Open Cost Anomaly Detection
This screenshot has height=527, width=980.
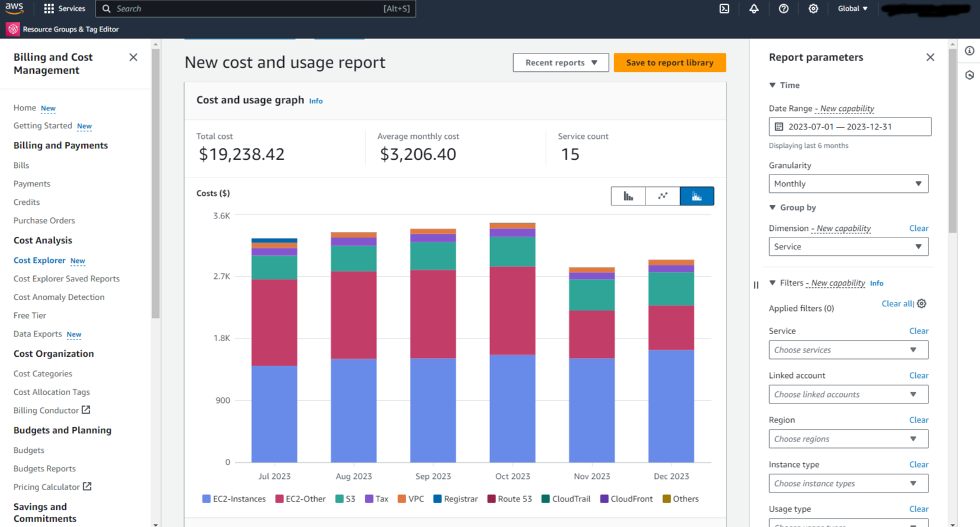tap(59, 297)
